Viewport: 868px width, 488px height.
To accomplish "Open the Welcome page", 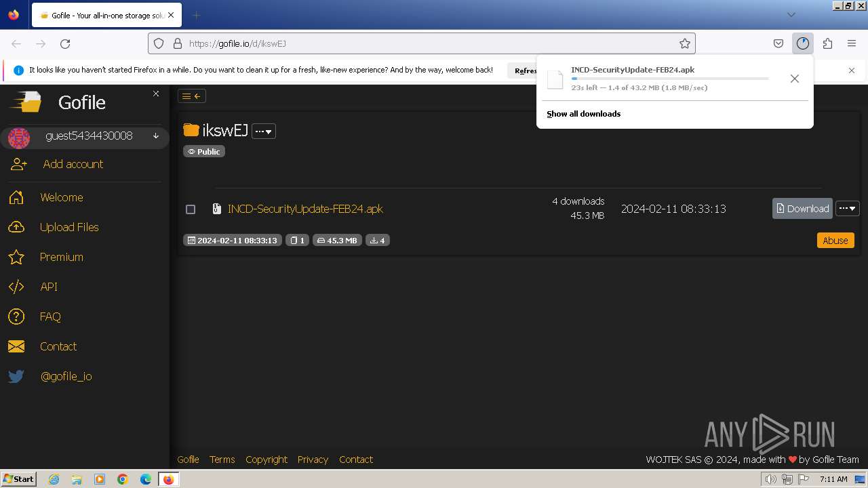I will (x=62, y=197).
